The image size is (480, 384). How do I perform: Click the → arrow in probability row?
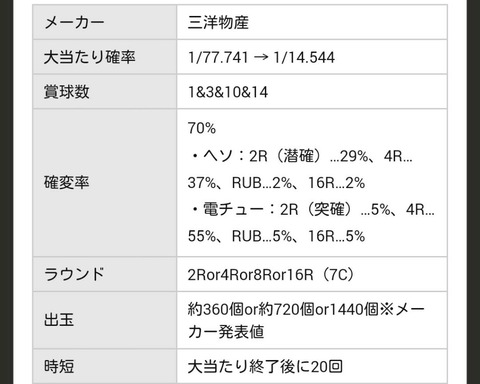click(x=261, y=57)
